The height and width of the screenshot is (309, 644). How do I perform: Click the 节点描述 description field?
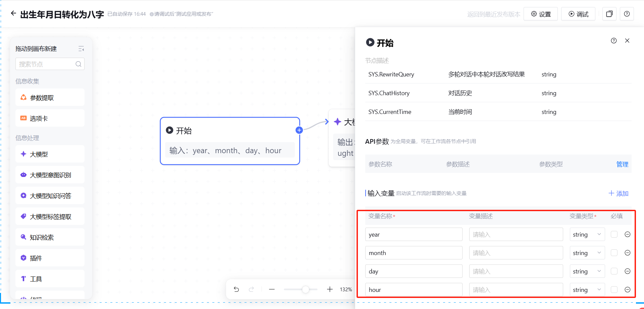click(x=377, y=61)
